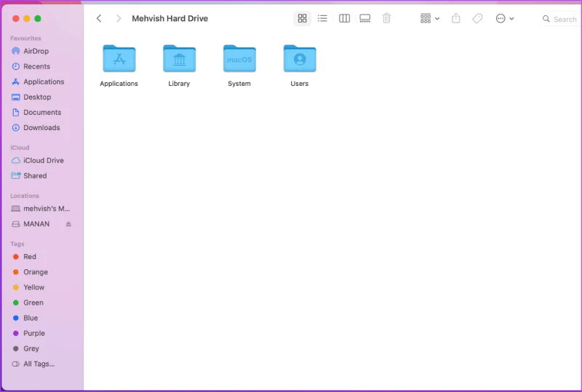Click the Locations section header
Viewport: 582px width, 392px height.
tap(25, 196)
